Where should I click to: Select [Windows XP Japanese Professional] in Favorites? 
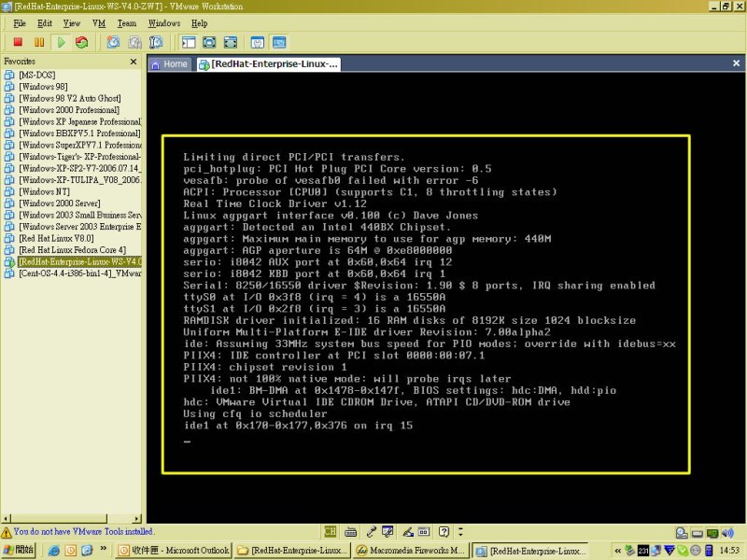click(x=80, y=122)
